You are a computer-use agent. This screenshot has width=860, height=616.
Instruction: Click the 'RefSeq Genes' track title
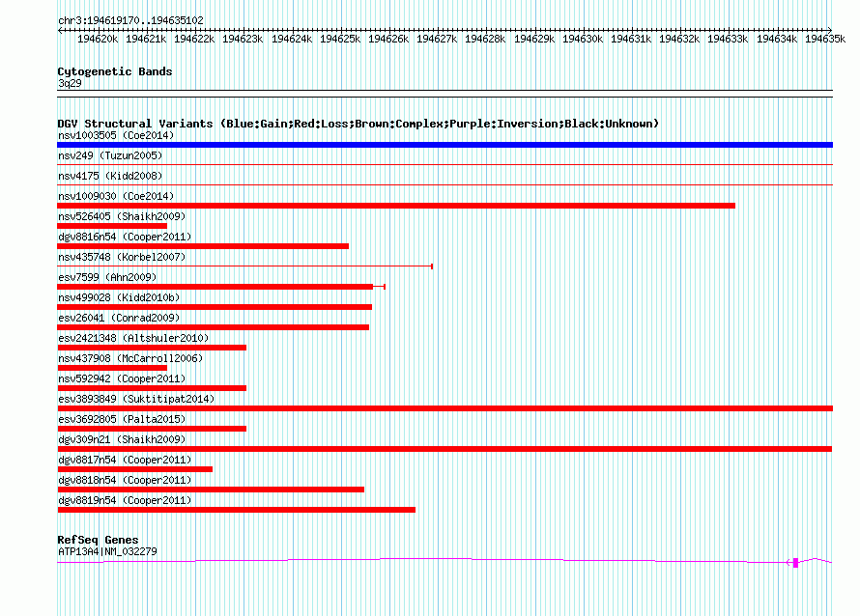98,540
